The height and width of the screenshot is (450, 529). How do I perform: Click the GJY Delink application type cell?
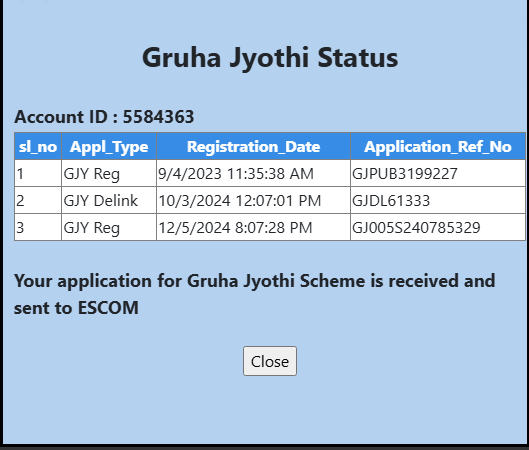(109, 200)
